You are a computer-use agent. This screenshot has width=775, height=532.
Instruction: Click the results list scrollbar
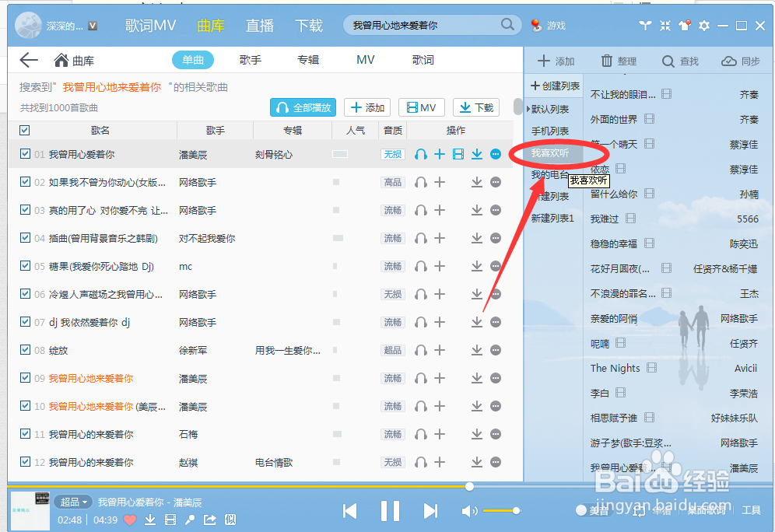pos(518,107)
